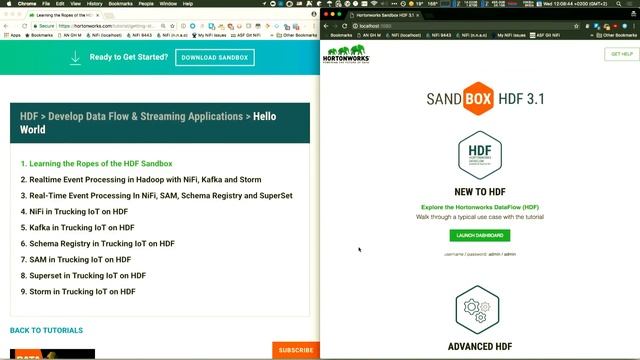Open Chrome menu dots in right window
This screenshot has height=360, width=640.
click(634, 26)
